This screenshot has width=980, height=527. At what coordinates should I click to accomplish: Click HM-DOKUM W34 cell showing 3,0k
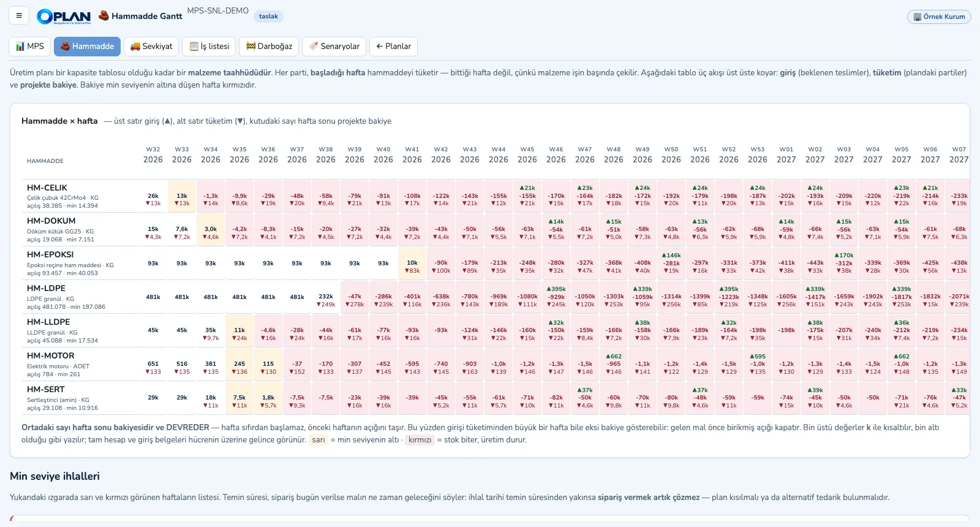click(211, 229)
